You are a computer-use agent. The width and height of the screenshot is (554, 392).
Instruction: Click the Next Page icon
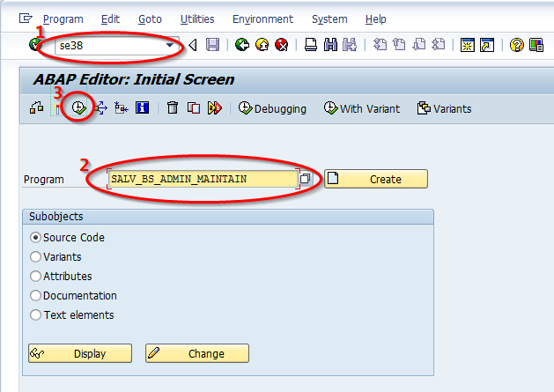(419, 45)
